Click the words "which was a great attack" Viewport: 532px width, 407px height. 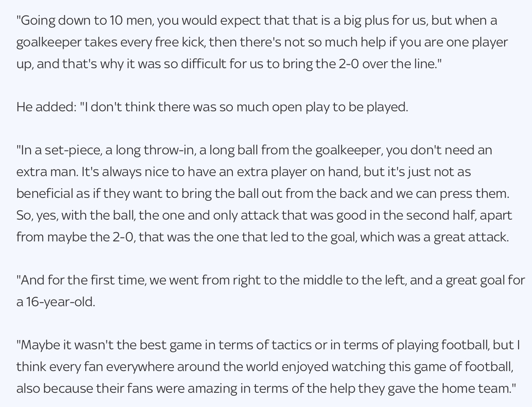(x=434, y=237)
